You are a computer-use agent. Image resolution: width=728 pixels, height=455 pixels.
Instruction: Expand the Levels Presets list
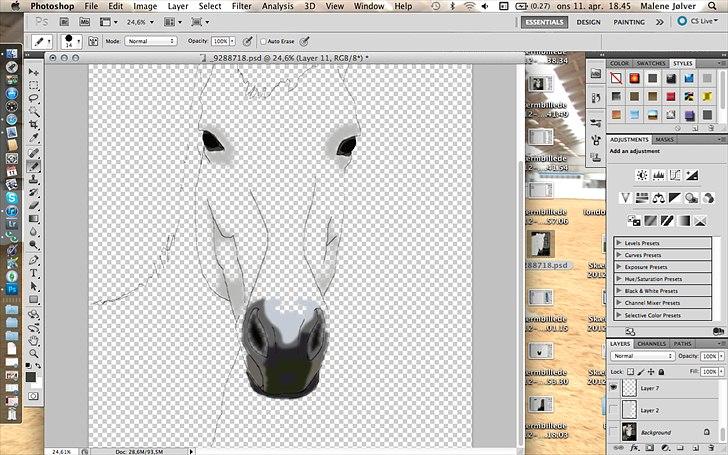pos(619,243)
